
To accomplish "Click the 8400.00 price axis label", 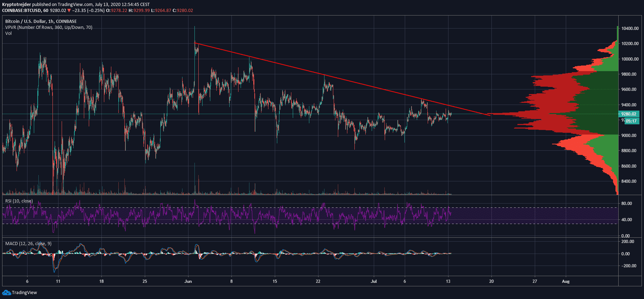I will [629, 181].
